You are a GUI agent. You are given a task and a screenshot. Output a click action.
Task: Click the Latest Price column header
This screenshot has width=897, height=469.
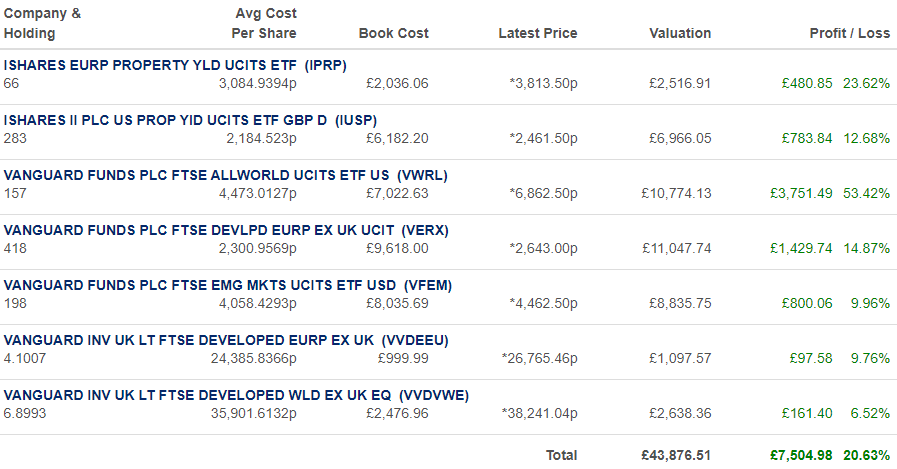[x=538, y=33]
